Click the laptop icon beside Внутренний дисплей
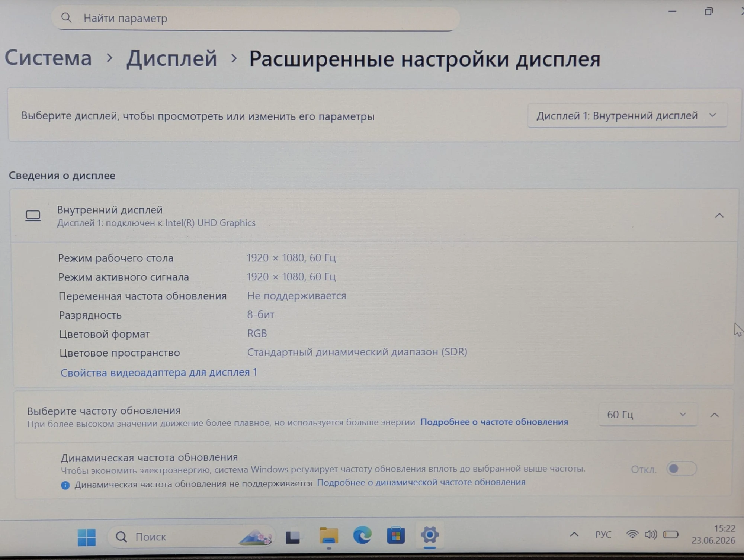 [x=33, y=216]
